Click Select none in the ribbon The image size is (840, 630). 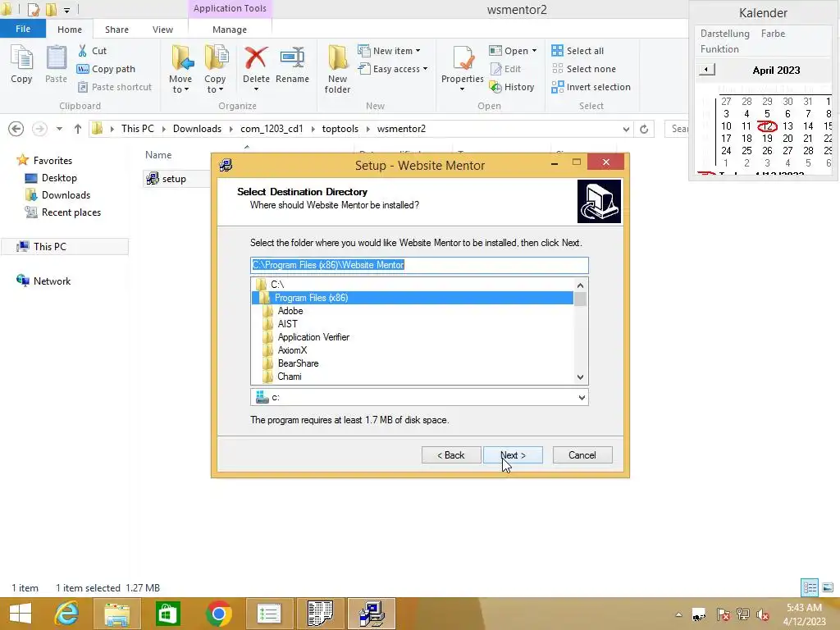coord(583,69)
